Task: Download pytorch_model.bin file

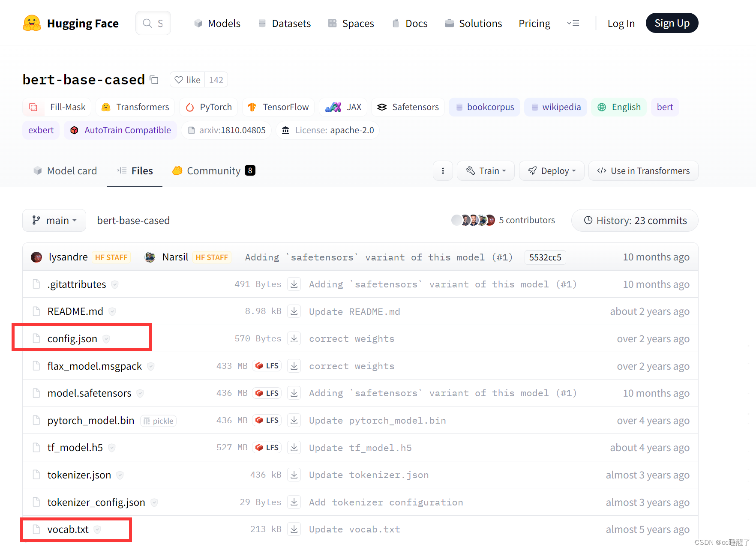Action: [294, 420]
